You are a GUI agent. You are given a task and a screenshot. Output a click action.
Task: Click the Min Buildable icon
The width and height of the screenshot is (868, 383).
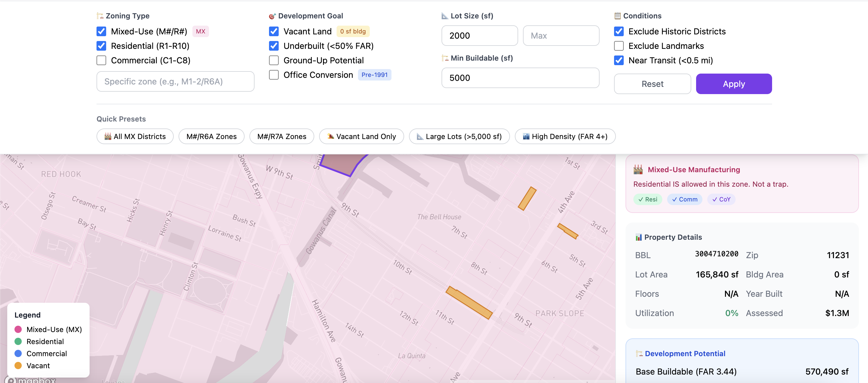point(445,58)
